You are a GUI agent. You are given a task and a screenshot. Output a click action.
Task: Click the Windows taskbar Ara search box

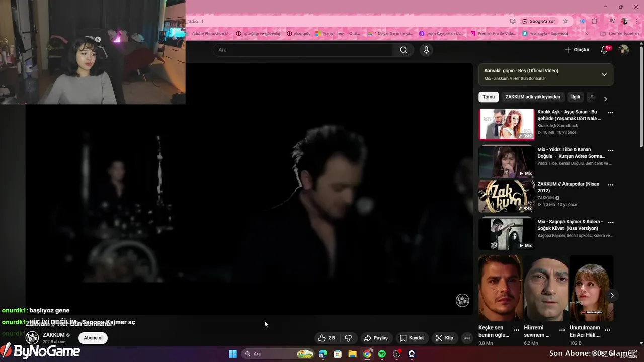pyautogui.click(x=278, y=354)
